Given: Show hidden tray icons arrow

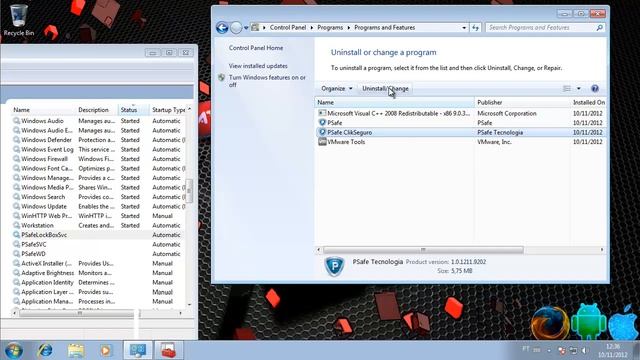Looking at the screenshot, I should tap(549, 351).
